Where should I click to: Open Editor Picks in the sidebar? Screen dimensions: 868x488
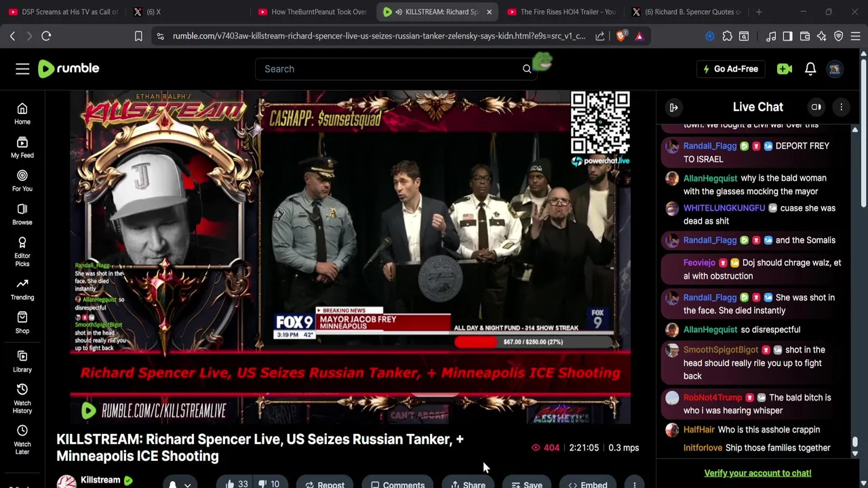point(22,252)
